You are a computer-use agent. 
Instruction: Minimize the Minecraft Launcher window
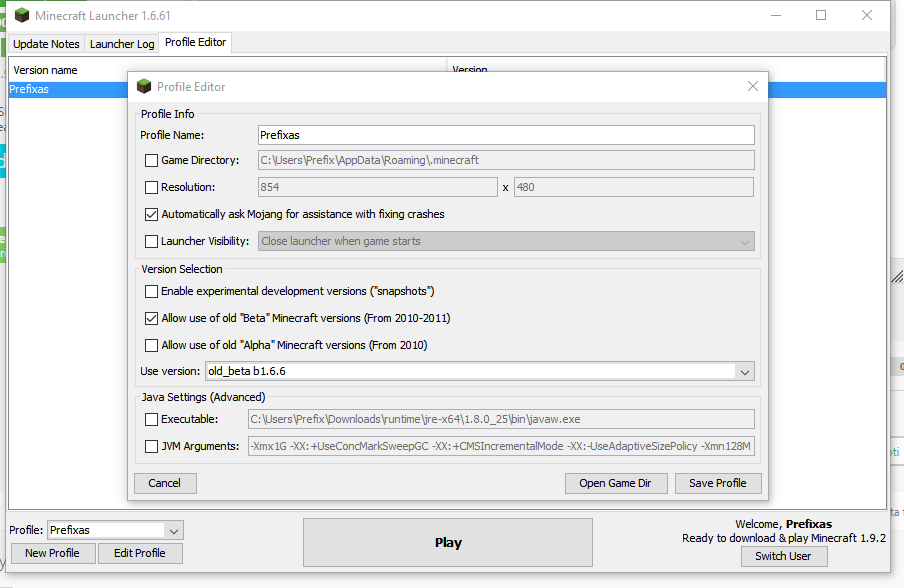click(776, 16)
